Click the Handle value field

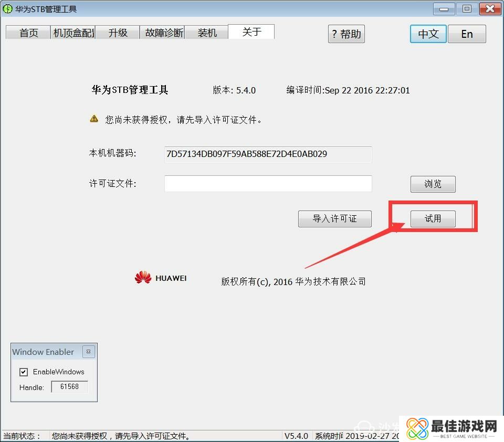pyautogui.click(x=69, y=387)
